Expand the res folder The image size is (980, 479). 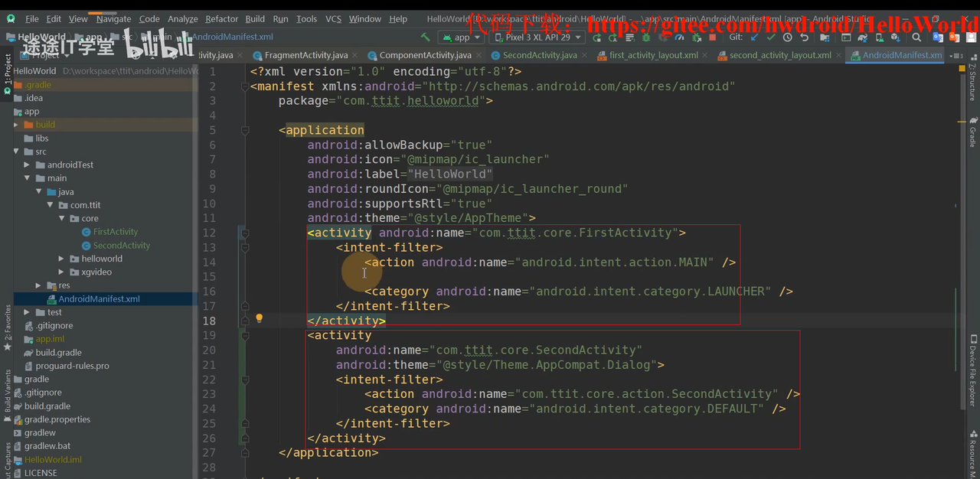pyautogui.click(x=39, y=285)
